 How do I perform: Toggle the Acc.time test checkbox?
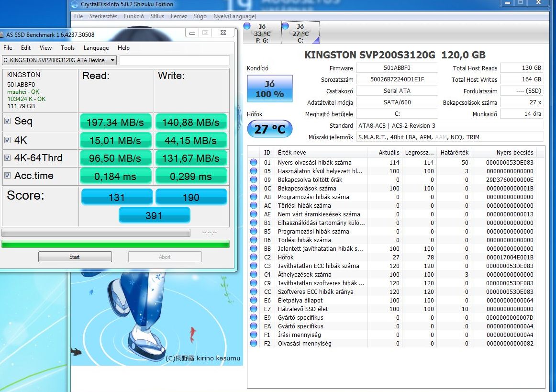pos(7,175)
